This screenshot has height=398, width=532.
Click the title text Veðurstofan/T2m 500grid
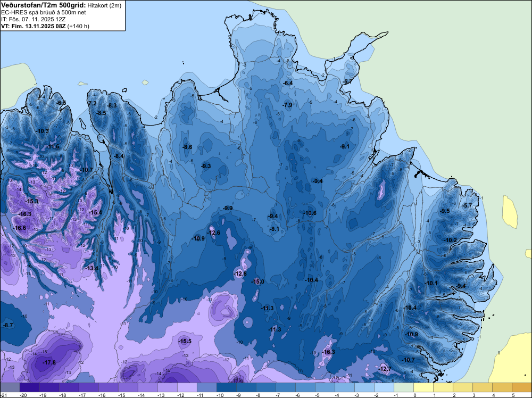tap(44, 5)
